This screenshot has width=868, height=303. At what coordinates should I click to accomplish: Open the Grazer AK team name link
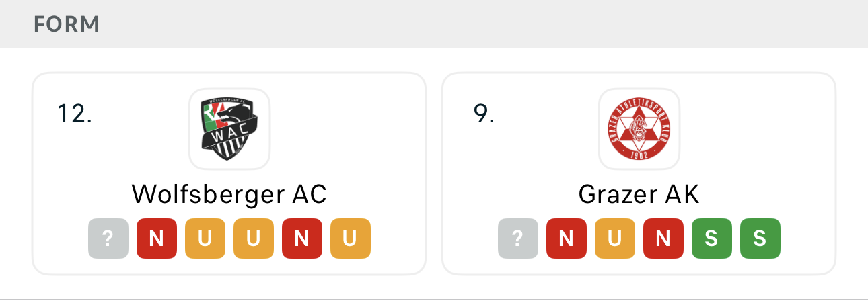tap(639, 194)
